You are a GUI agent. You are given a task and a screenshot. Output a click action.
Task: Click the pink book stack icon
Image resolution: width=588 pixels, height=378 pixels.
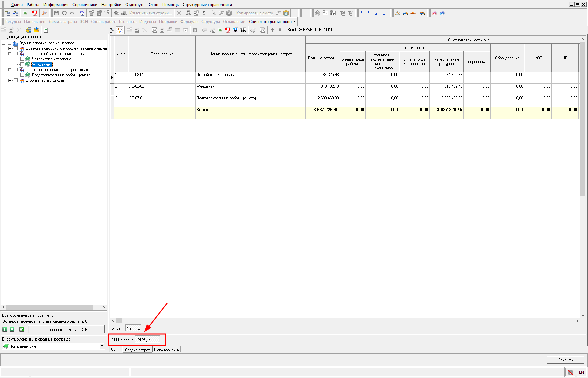(435, 13)
